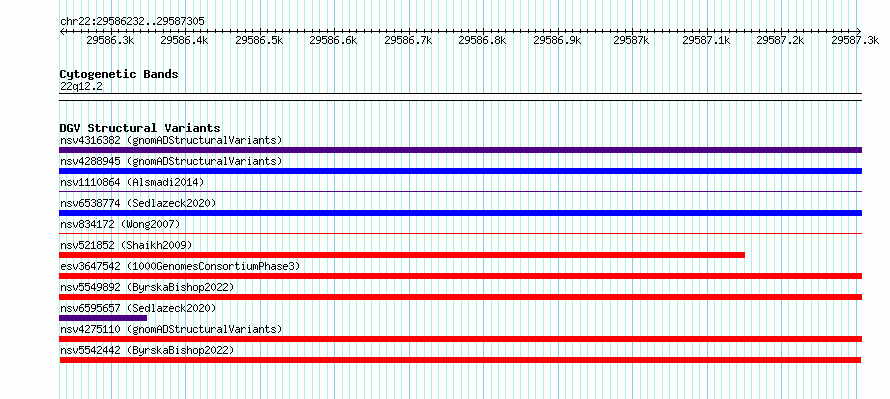Click the black 22q12.2 cytogenetic band line
Screen dimensions: 890x399
click(x=460, y=97)
